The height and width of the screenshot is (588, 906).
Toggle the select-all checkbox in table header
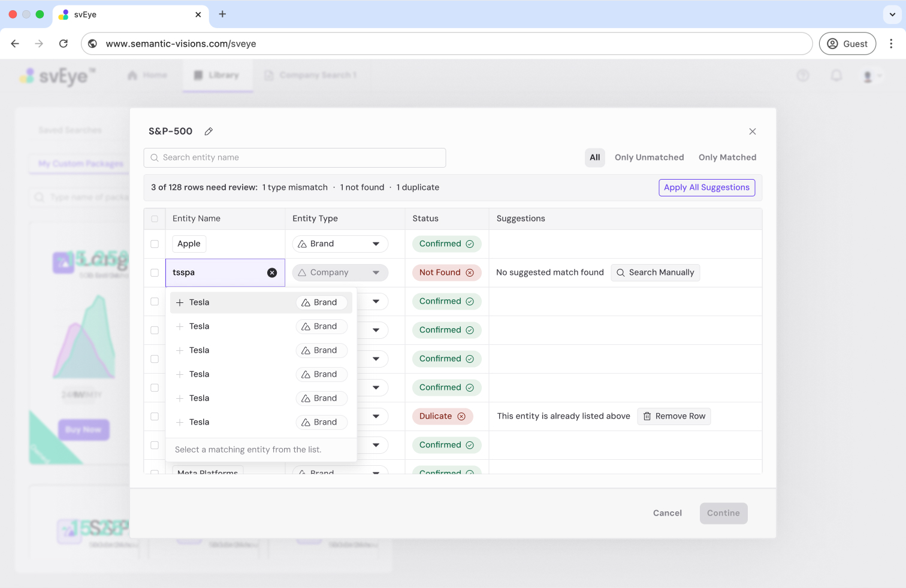[x=155, y=219]
